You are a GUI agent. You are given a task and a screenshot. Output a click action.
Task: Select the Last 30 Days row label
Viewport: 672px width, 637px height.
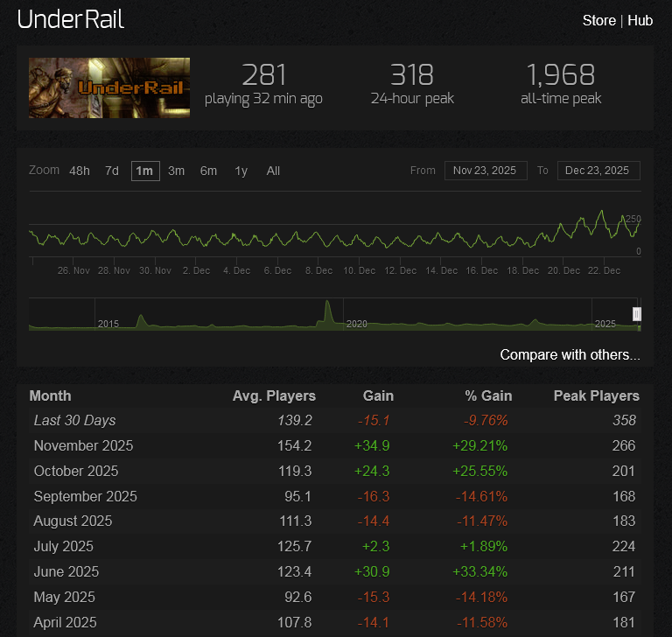point(74,421)
